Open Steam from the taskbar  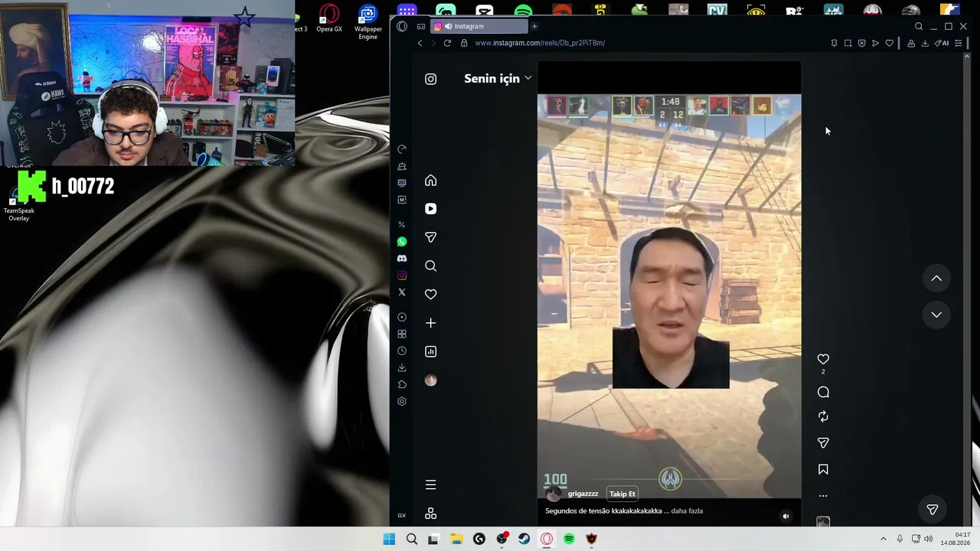point(524,539)
